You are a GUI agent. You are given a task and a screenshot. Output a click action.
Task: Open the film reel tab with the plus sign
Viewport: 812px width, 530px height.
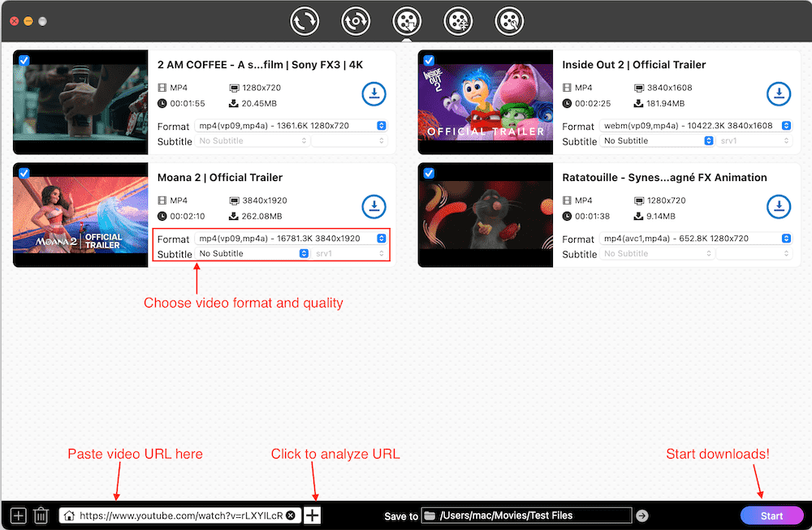[x=458, y=21]
